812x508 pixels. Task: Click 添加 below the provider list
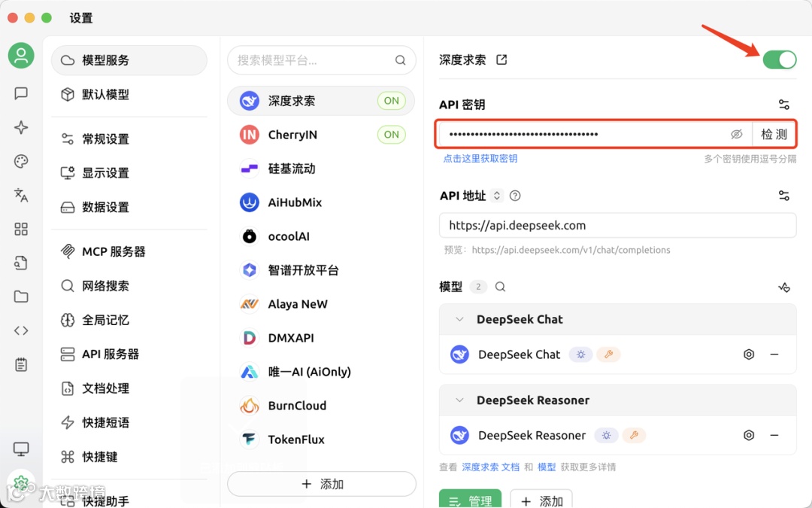coord(322,484)
